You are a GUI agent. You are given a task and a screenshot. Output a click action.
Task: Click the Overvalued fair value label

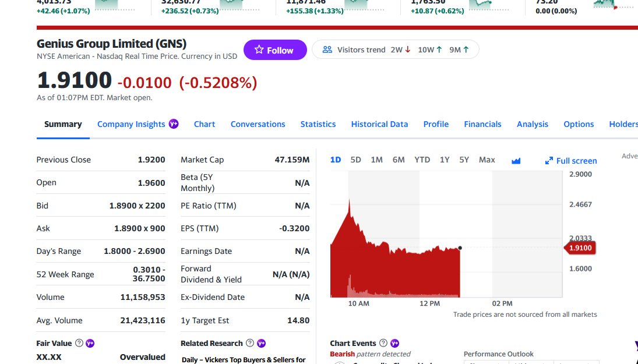142,356
